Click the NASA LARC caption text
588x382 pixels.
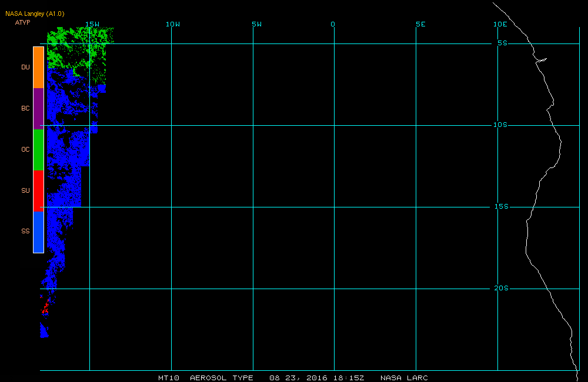[405, 378]
